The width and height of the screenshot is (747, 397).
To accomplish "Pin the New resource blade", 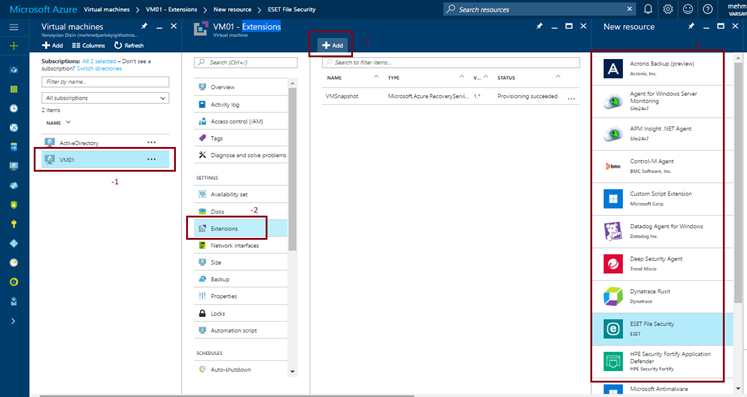I will 691,26.
